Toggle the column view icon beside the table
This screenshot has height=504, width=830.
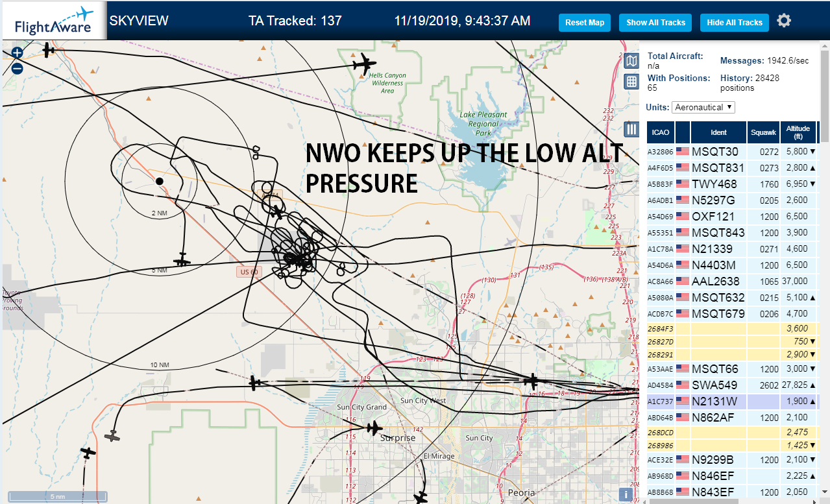coord(631,128)
